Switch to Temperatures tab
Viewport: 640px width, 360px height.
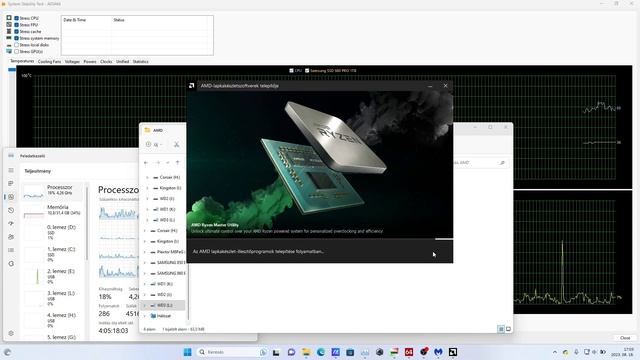coord(22,61)
